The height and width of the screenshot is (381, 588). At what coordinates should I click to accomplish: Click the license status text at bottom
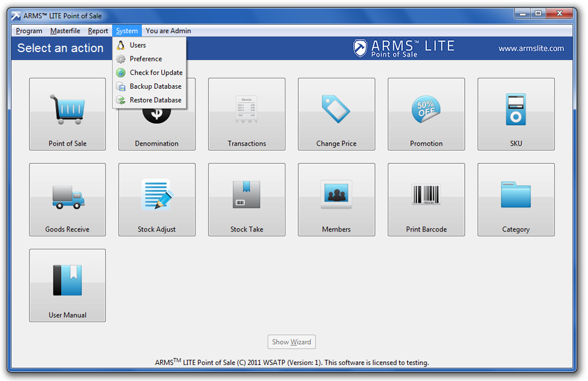coord(292,362)
